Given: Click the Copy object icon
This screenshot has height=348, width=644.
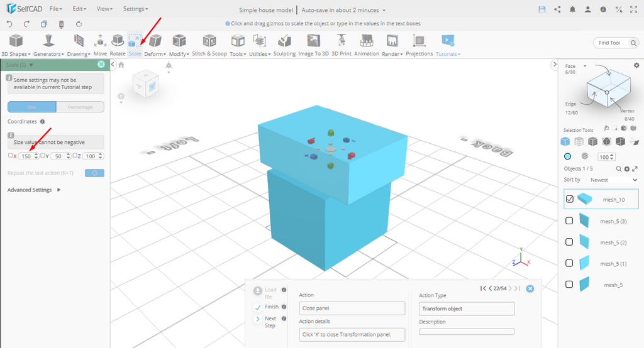Looking at the screenshot, I should 44,24.
